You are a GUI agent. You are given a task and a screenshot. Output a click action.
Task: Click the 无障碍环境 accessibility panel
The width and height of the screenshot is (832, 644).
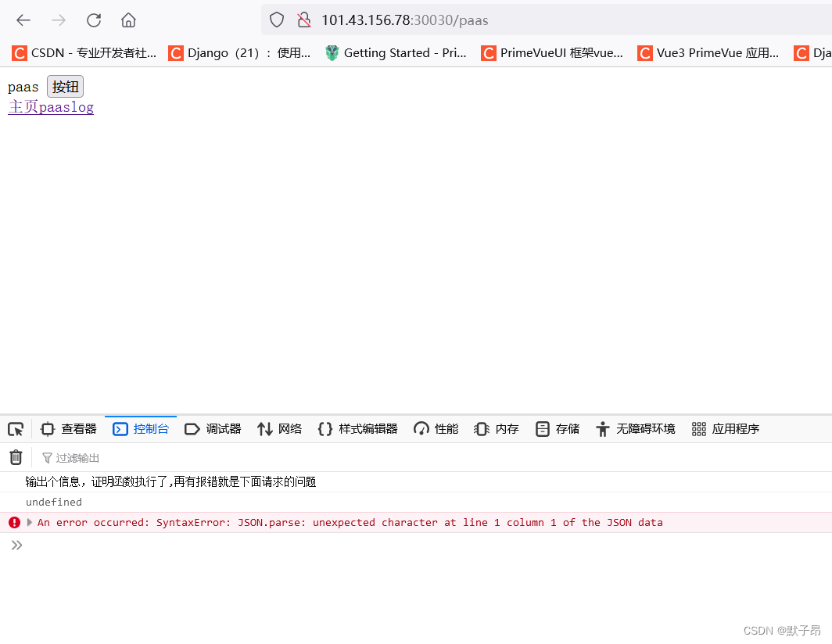635,428
